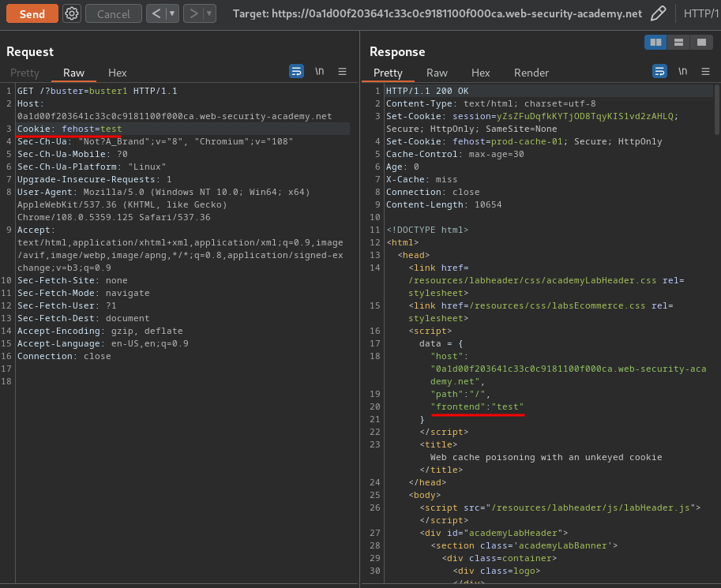Select side-by-side layout icon

[x=655, y=43]
